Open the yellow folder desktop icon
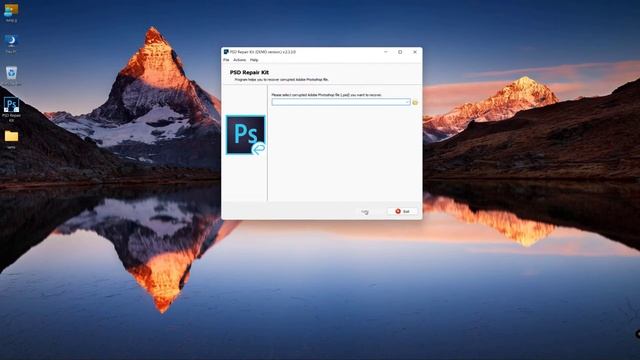This screenshot has height=360, width=640. point(11,139)
